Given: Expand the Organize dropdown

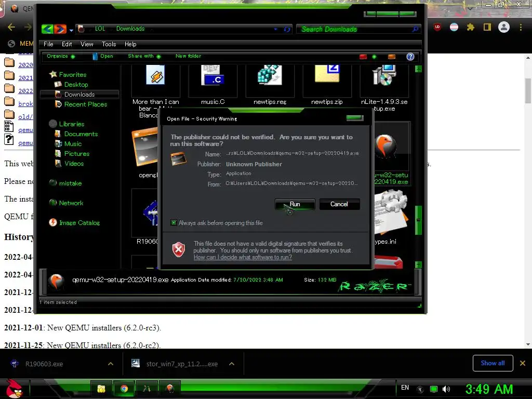Looking at the screenshot, I should (x=61, y=56).
